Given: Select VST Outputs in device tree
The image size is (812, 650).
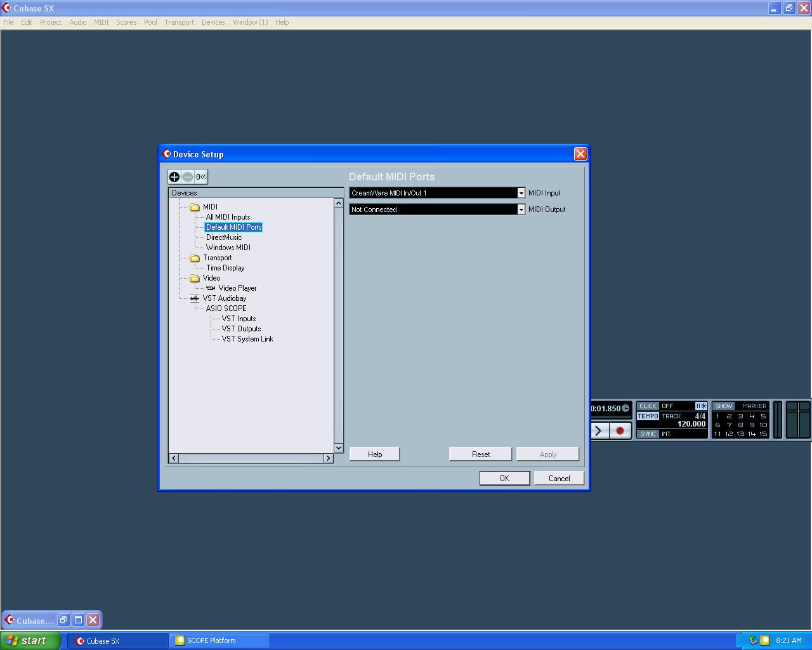Looking at the screenshot, I should (241, 329).
